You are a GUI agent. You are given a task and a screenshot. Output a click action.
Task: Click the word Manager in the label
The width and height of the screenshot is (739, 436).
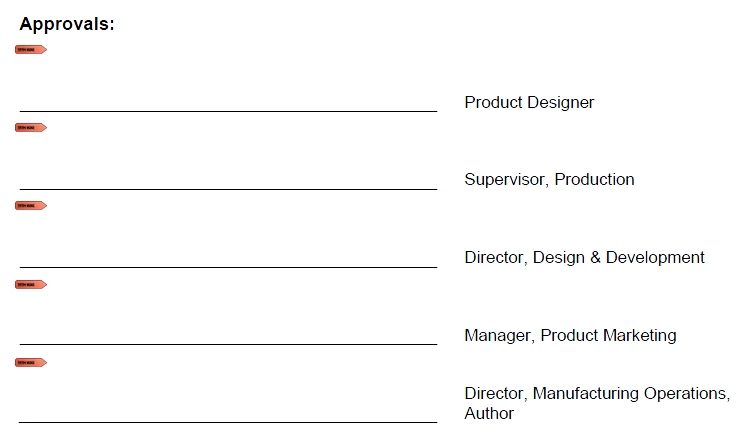click(x=500, y=336)
